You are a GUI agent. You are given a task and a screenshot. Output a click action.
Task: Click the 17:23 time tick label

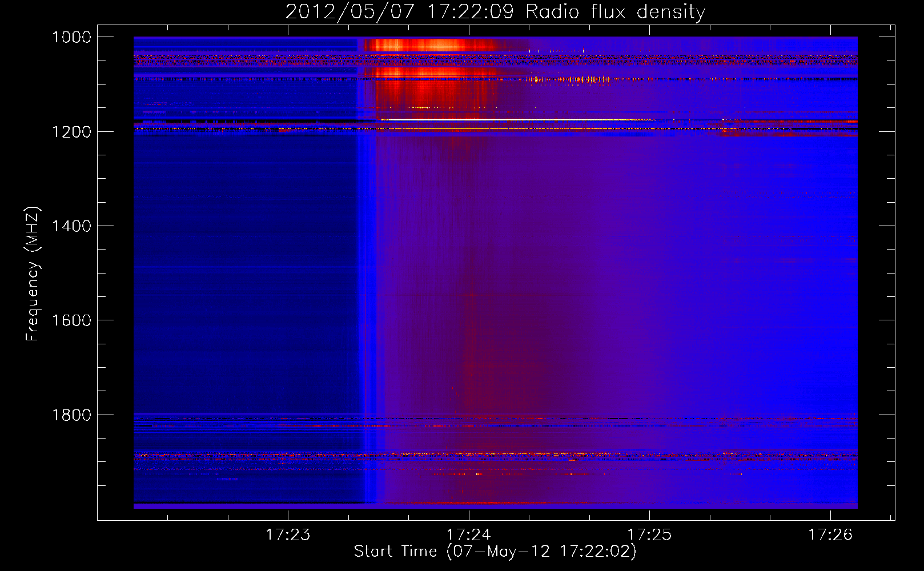point(288,535)
